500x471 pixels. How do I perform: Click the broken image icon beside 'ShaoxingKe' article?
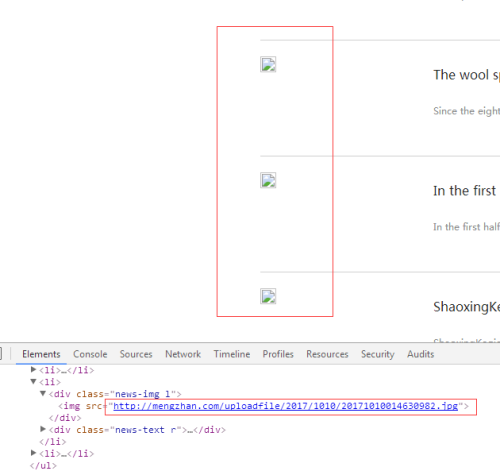(x=268, y=296)
